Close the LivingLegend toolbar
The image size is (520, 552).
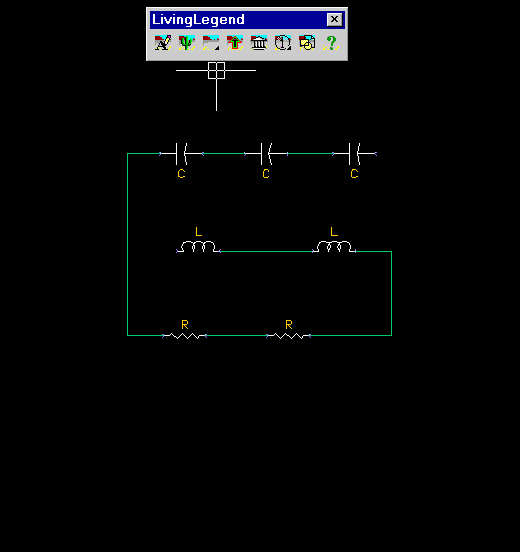point(334,19)
